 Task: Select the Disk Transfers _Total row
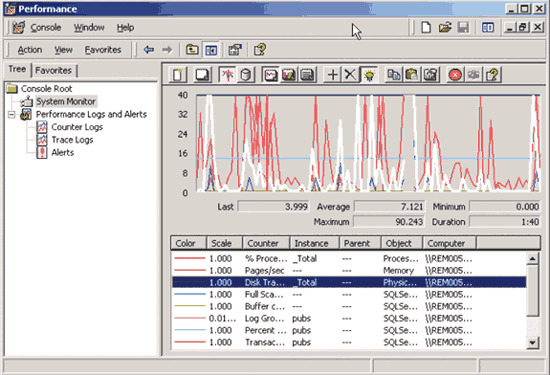point(349,282)
